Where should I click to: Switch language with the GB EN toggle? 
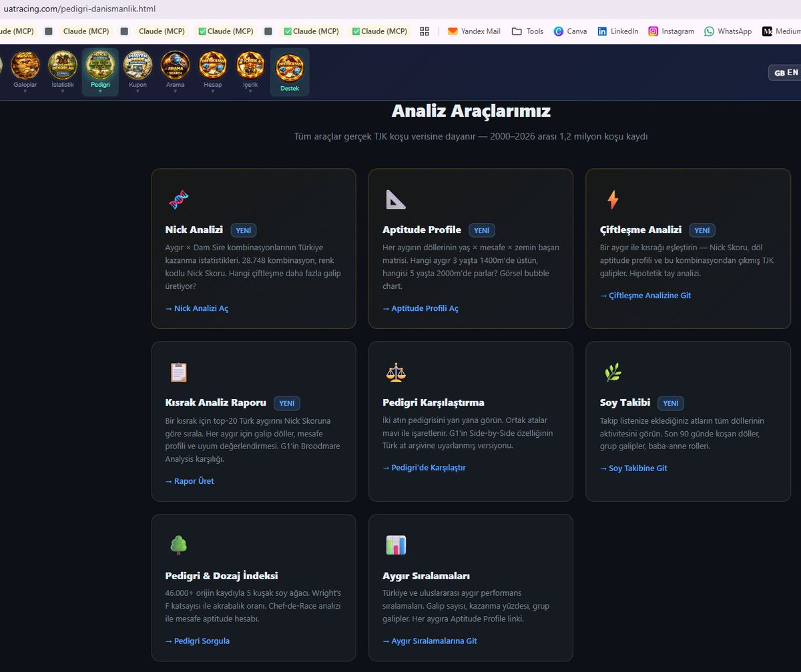click(x=786, y=72)
